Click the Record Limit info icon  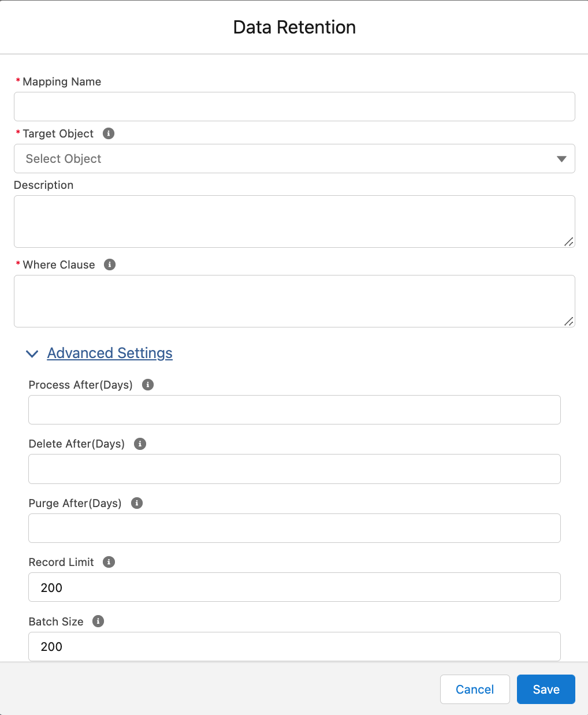click(109, 562)
